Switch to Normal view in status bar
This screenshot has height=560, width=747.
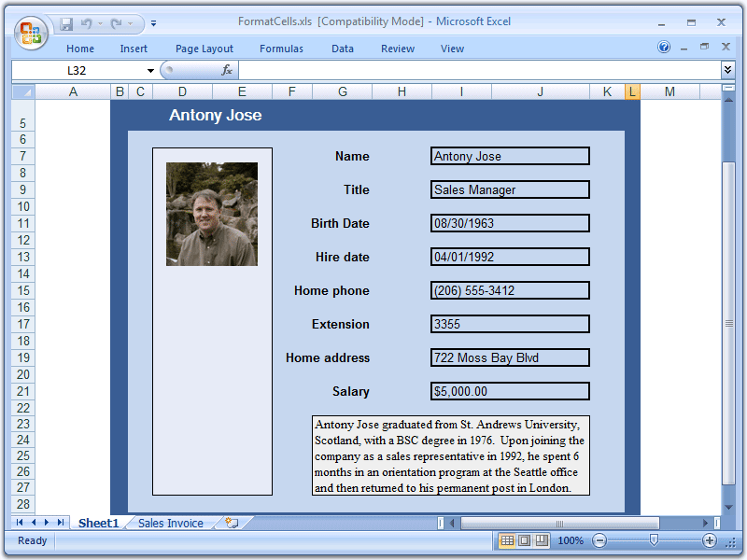507,540
